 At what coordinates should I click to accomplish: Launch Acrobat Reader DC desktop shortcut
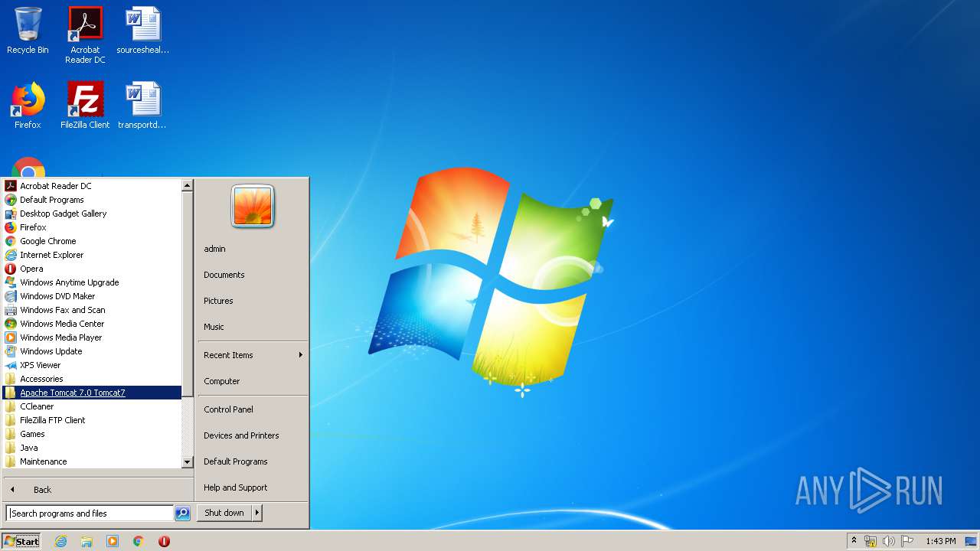(85, 34)
